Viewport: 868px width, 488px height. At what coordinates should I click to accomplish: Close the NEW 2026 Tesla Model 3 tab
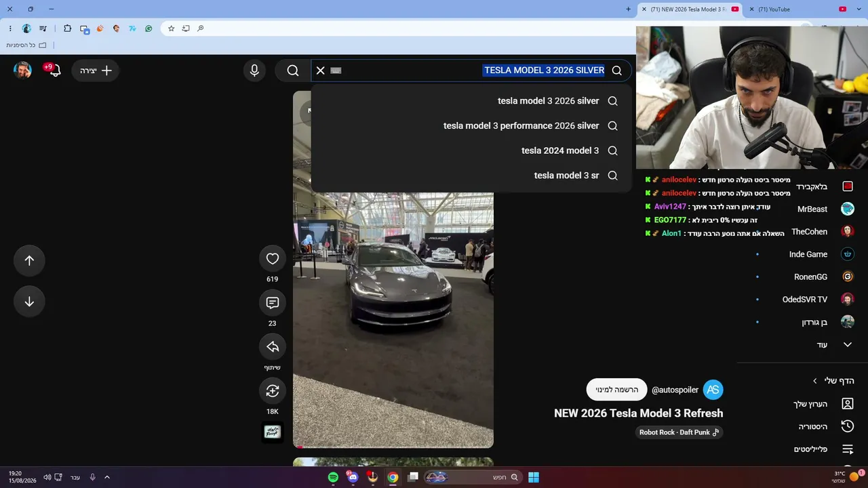pos(644,9)
